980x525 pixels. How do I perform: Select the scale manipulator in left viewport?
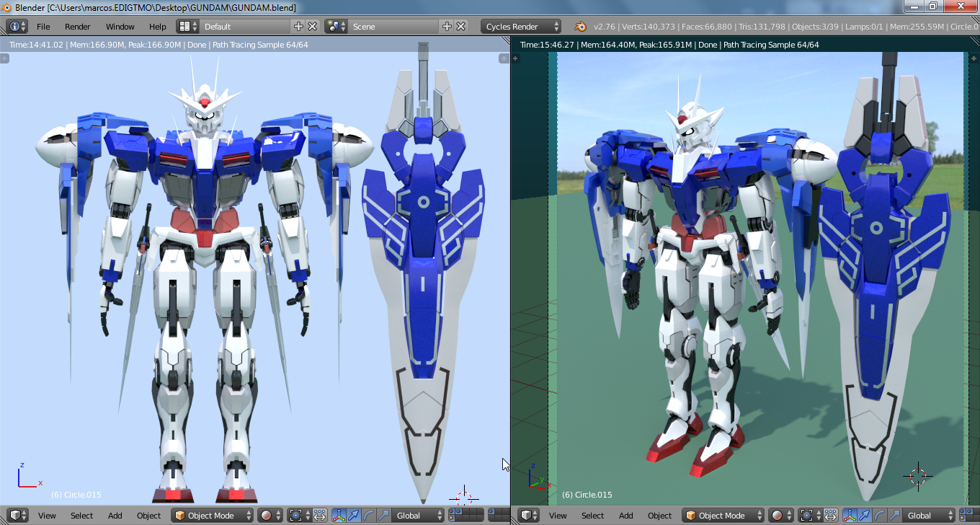point(383,516)
